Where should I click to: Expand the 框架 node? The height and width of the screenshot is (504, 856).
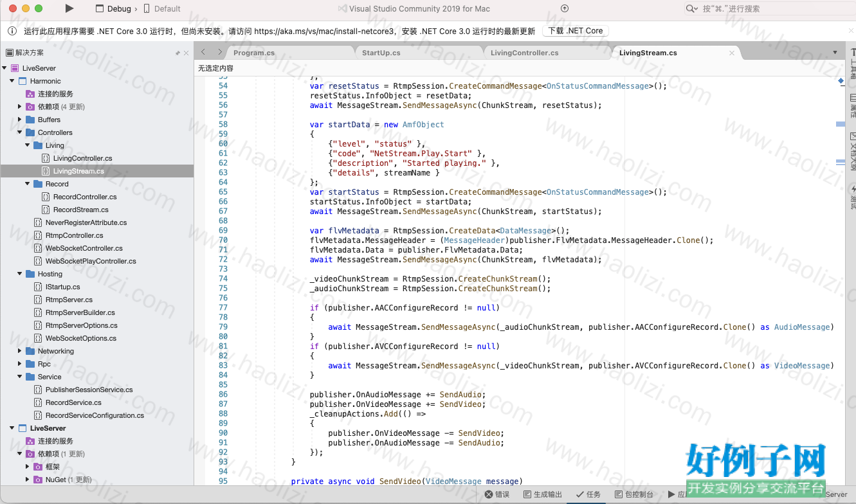click(x=28, y=467)
